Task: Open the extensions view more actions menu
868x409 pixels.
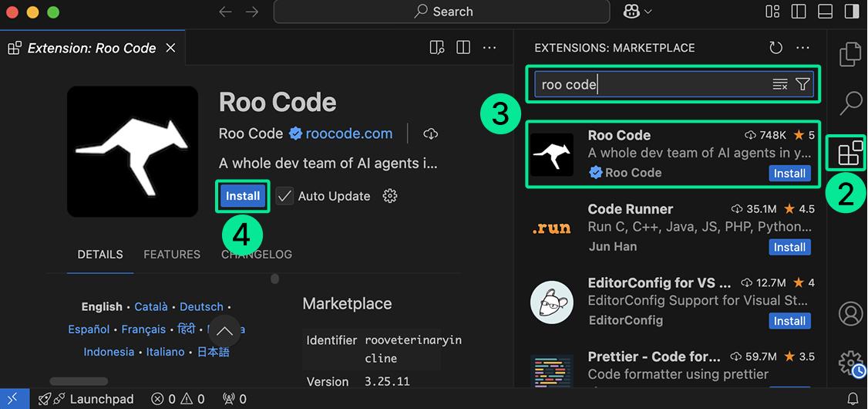Action: [803, 48]
